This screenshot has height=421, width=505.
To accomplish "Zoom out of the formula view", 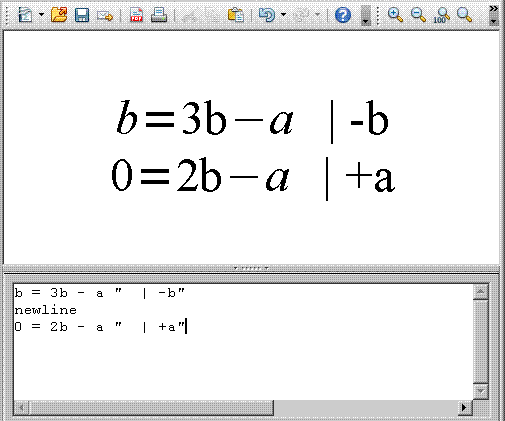I will coord(418,15).
